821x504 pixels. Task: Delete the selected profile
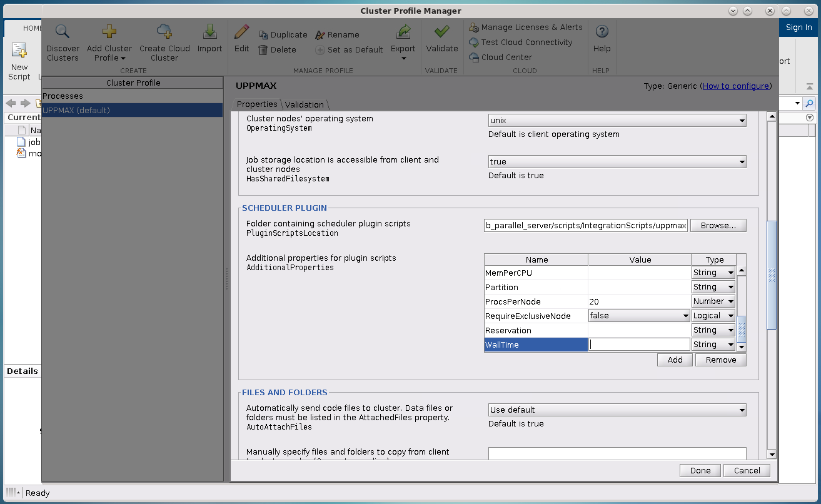277,50
